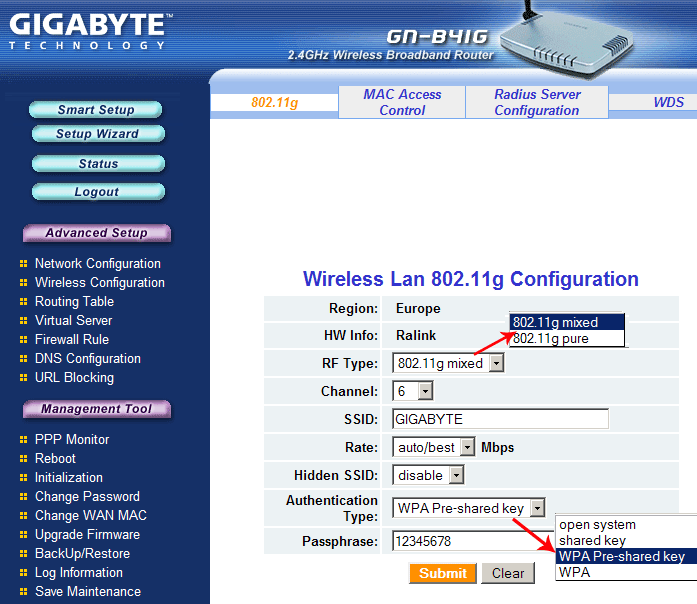Viewport: 697px width, 604px height.
Task: Open the Change Password page
Action: (x=87, y=496)
